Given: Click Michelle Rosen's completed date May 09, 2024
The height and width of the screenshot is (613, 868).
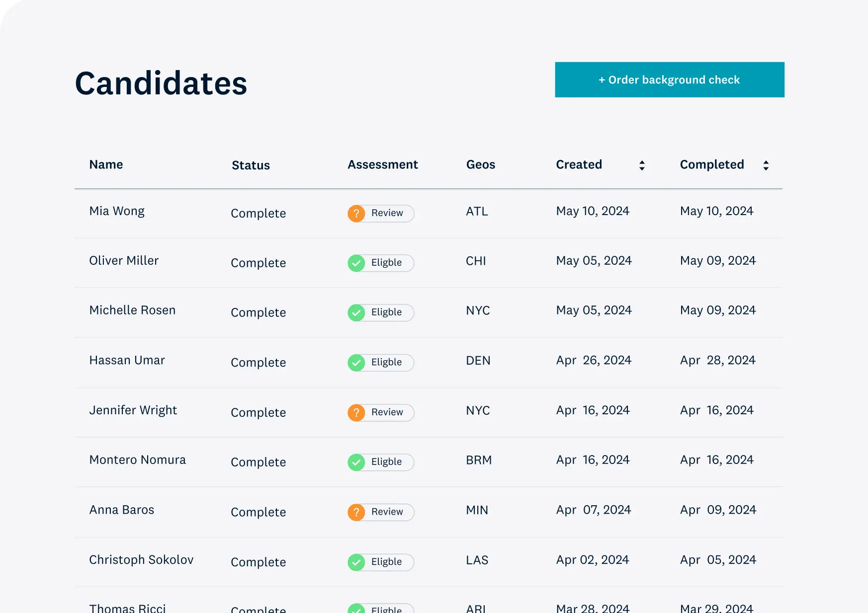Looking at the screenshot, I should click(718, 311).
